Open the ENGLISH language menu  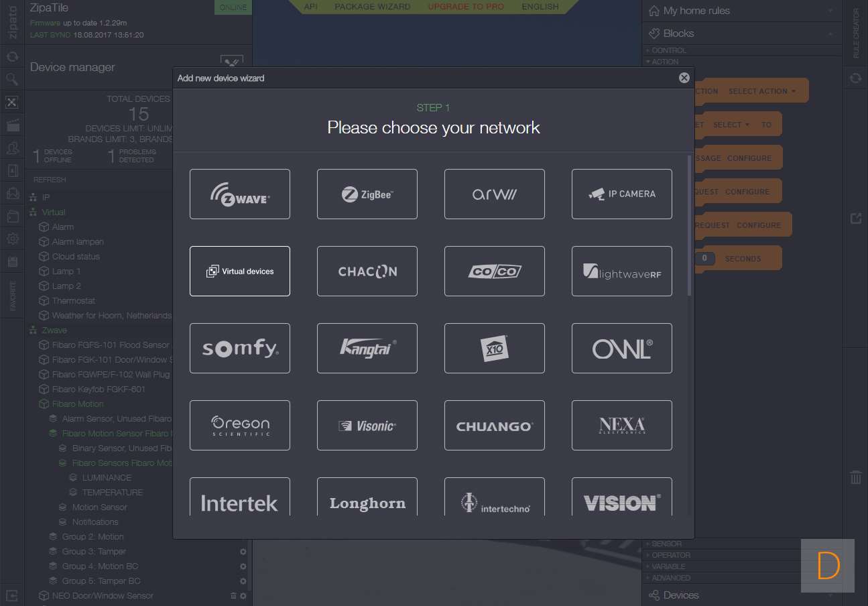pyautogui.click(x=540, y=7)
